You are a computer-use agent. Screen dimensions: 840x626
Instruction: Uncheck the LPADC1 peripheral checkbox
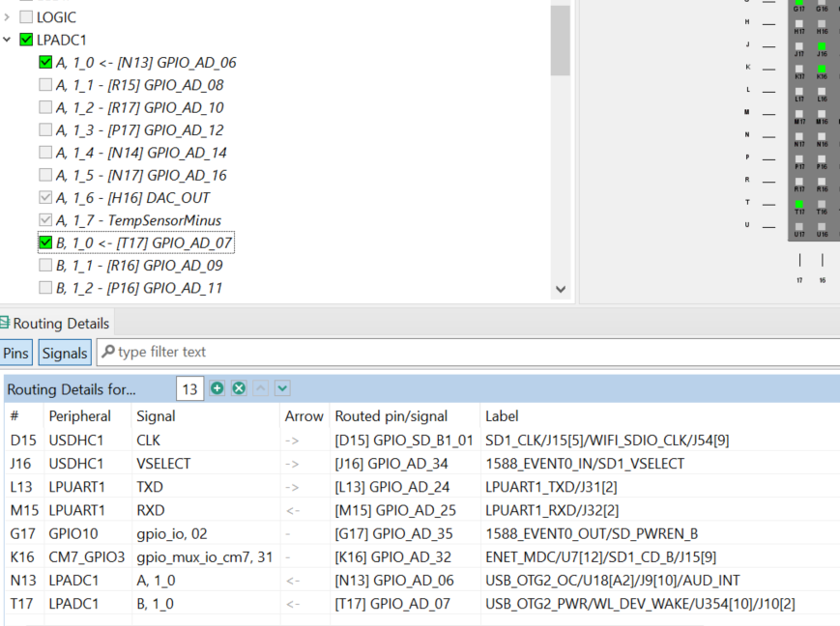24,40
